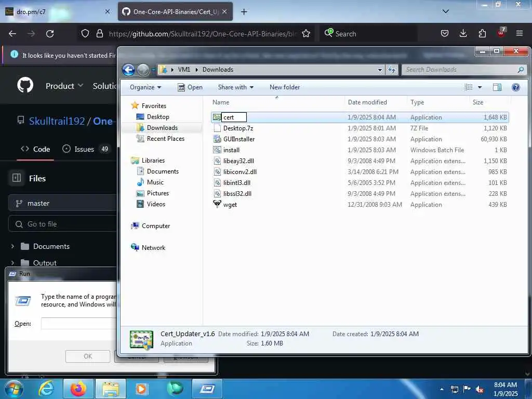Switch to the dro.pm/c7 tab

point(57,12)
